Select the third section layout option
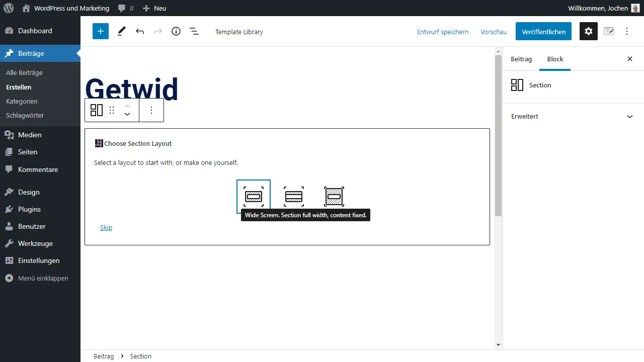 tap(334, 196)
